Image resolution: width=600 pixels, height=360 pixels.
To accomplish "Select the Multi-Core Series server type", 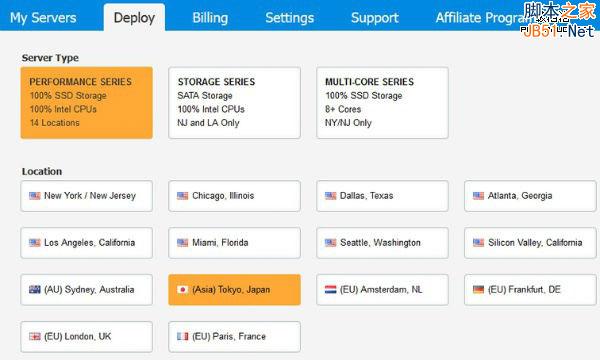I will (382, 103).
